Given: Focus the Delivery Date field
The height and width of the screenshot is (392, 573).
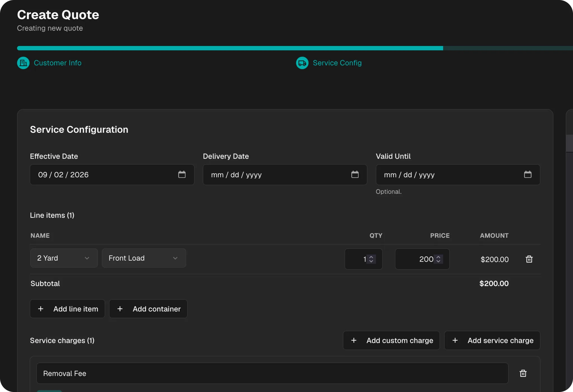Looking at the screenshot, I should [x=285, y=174].
